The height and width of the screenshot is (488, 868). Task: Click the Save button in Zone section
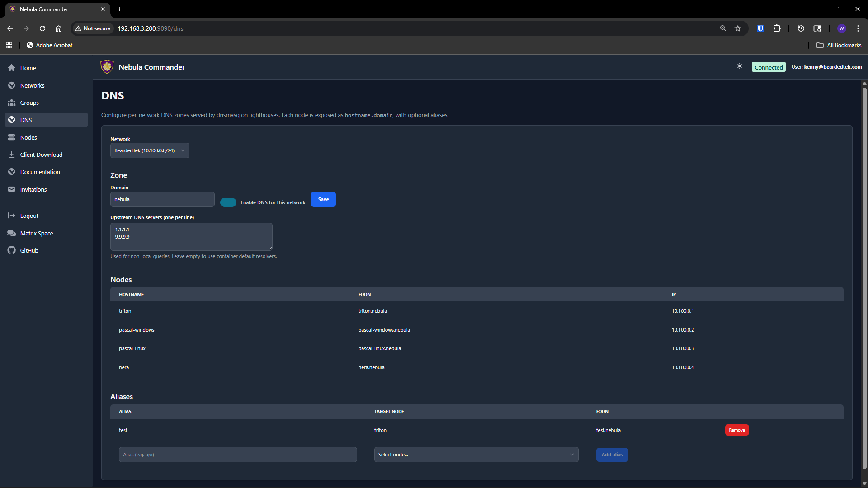pos(323,199)
